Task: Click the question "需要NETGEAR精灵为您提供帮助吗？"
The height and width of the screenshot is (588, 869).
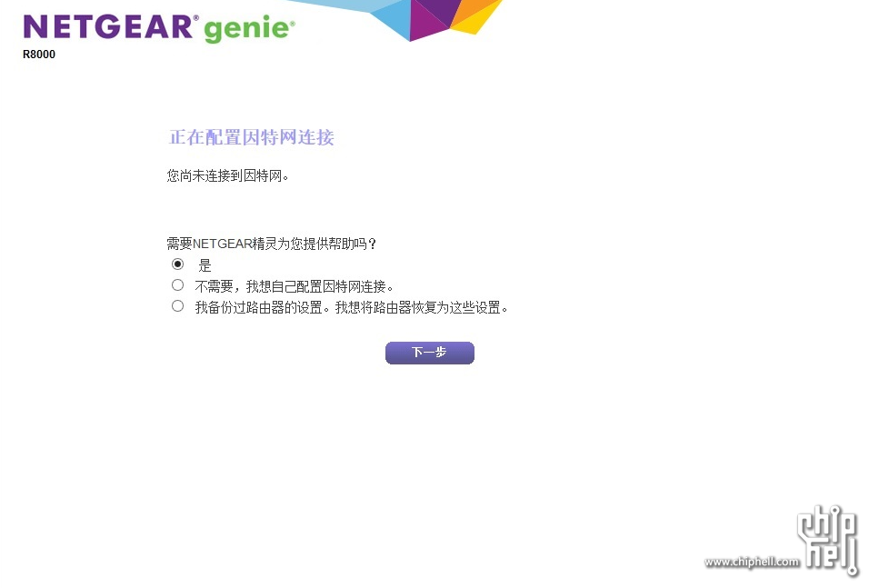Action: tap(272, 244)
